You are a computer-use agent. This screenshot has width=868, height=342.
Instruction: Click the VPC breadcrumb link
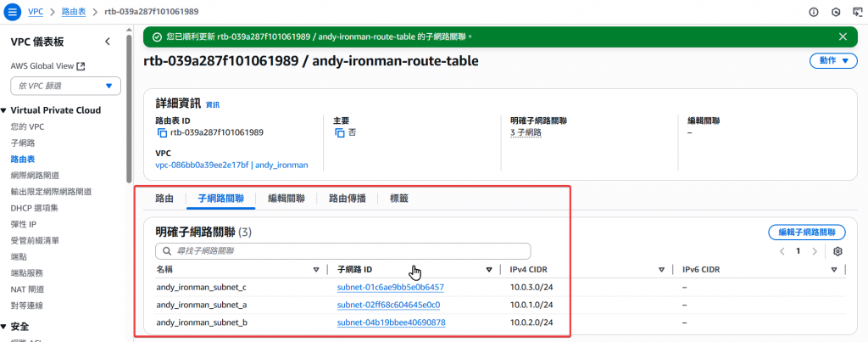36,11
